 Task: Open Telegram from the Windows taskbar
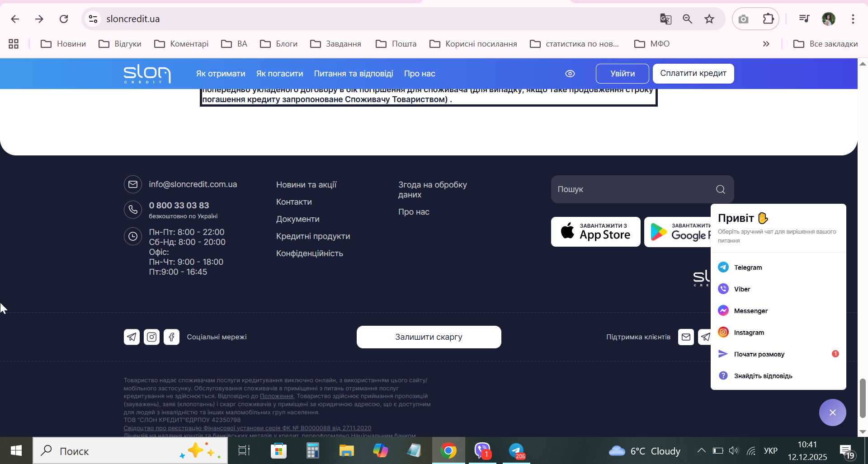point(516,450)
